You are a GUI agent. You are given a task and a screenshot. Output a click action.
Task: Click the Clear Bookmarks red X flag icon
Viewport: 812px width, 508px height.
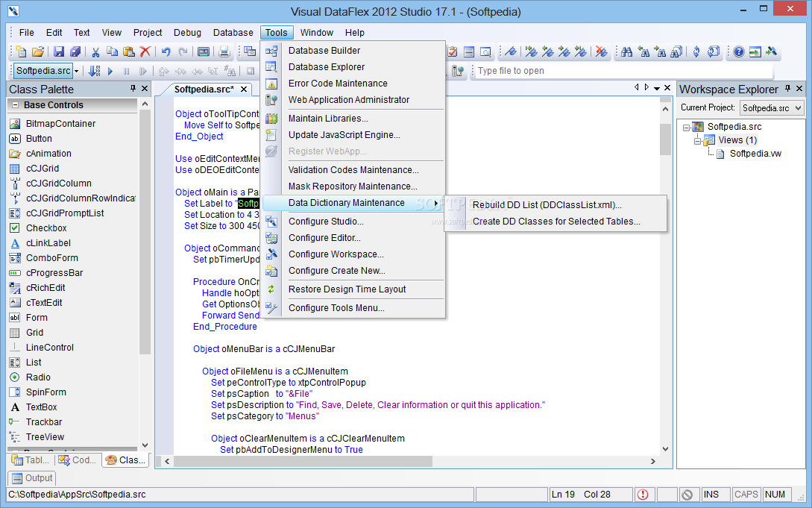[601, 51]
